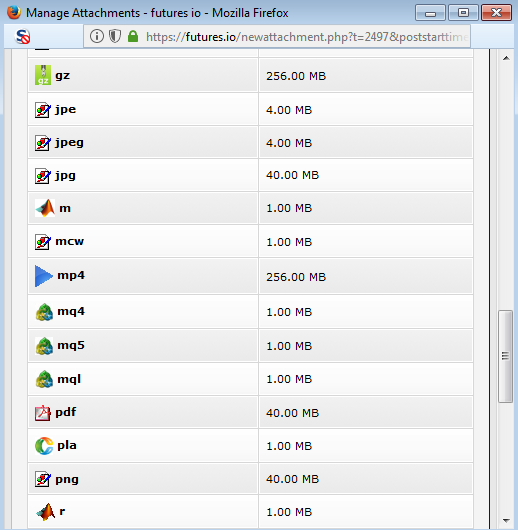Select the mql extension label
Viewport: 518px width, 530px height.
pyautogui.click(x=69, y=379)
